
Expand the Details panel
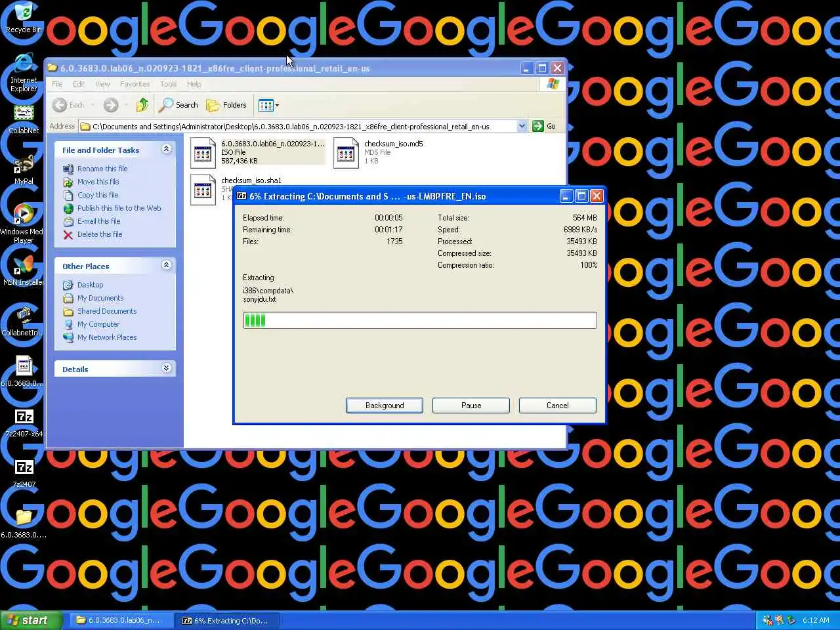[166, 368]
